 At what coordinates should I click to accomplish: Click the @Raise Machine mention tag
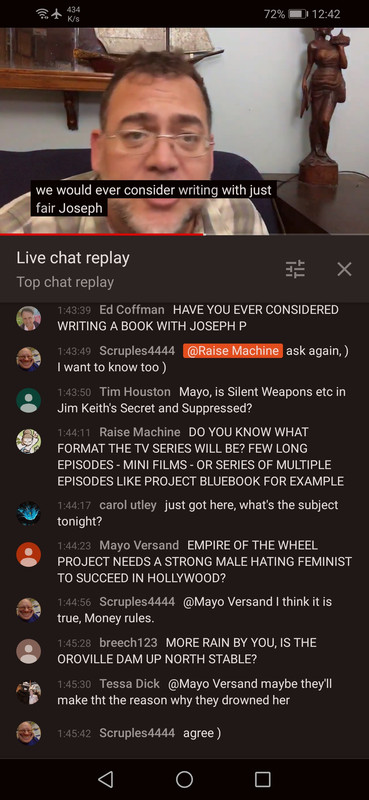[x=232, y=351]
